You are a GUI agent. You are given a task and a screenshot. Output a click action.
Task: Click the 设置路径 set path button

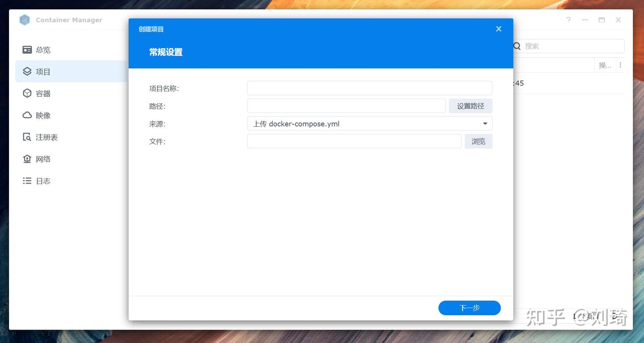470,106
